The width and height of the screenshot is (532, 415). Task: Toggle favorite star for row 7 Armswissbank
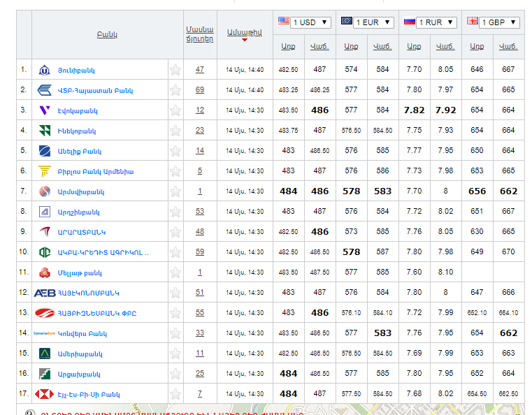click(175, 191)
